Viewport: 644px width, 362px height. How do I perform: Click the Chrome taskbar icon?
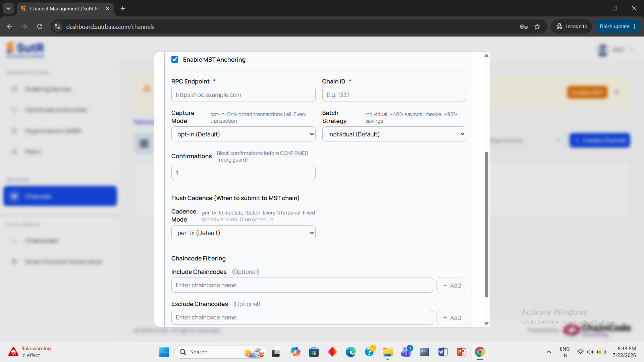(x=480, y=352)
